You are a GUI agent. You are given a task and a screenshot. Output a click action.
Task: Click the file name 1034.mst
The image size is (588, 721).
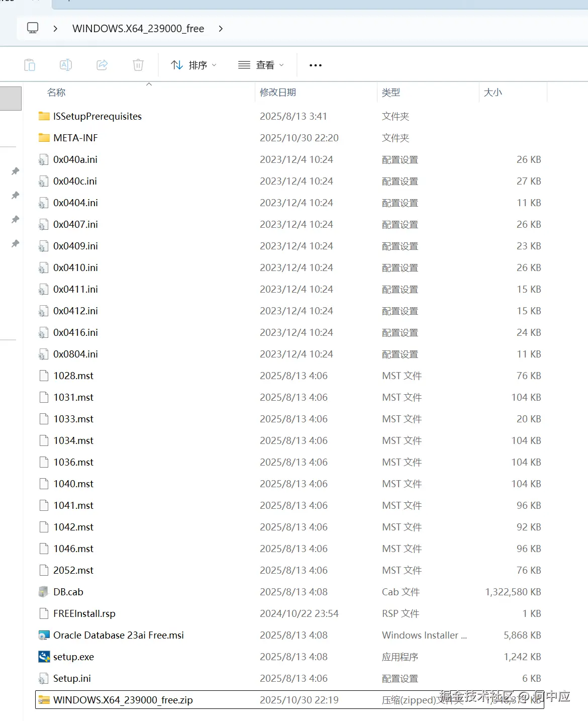point(73,440)
